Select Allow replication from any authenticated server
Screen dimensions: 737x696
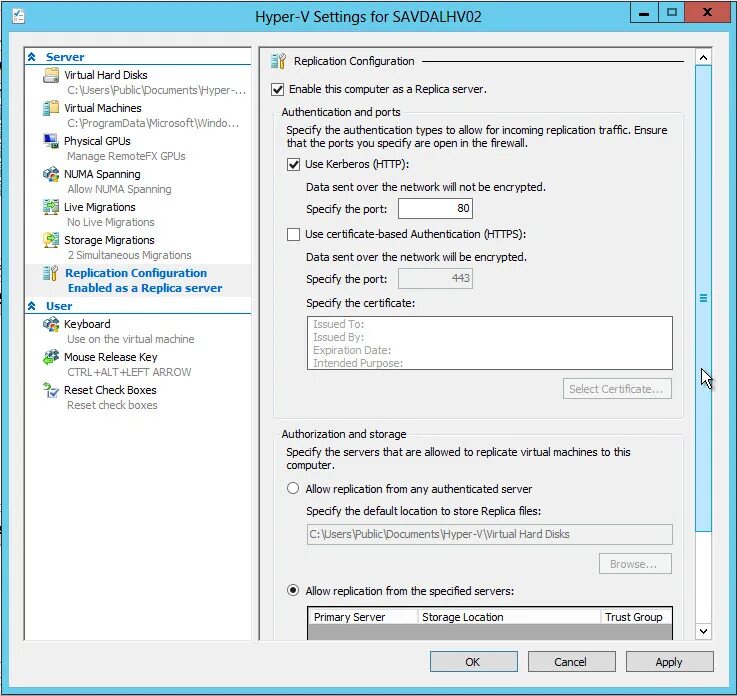pos(293,488)
